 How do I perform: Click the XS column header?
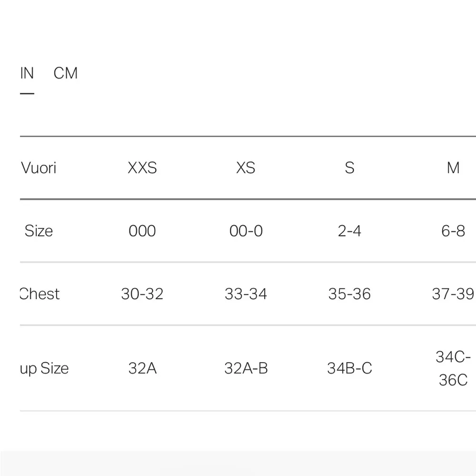[x=246, y=168]
